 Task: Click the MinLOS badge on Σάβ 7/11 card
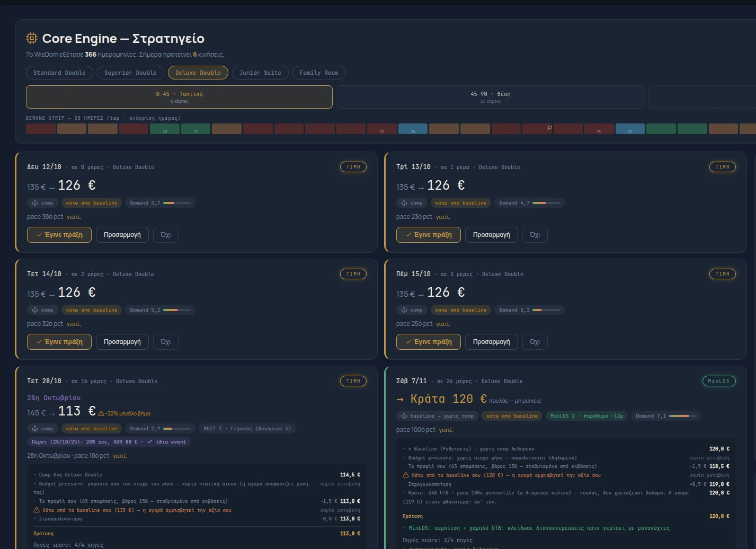coord(718,380)
